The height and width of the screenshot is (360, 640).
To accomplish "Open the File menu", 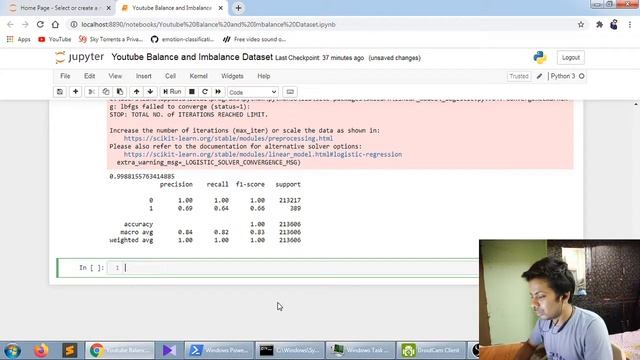I will click(65, 76).
